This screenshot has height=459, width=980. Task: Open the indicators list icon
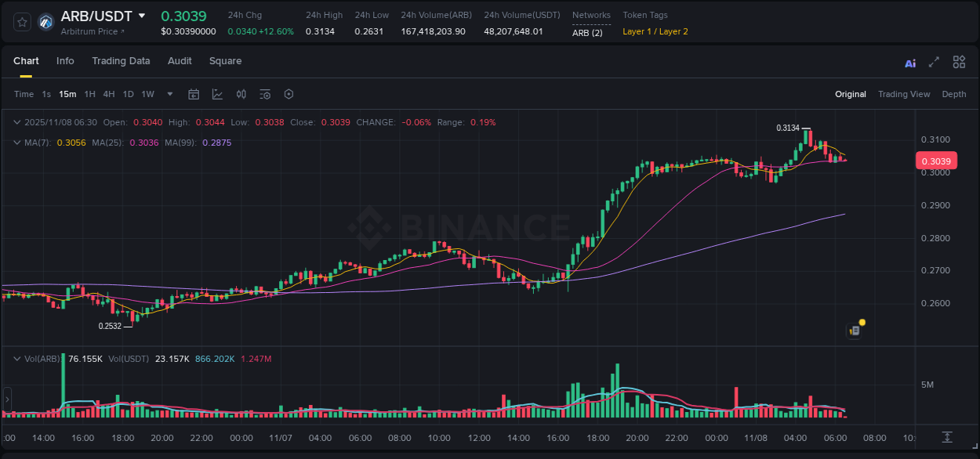click(x=264, y=94)
